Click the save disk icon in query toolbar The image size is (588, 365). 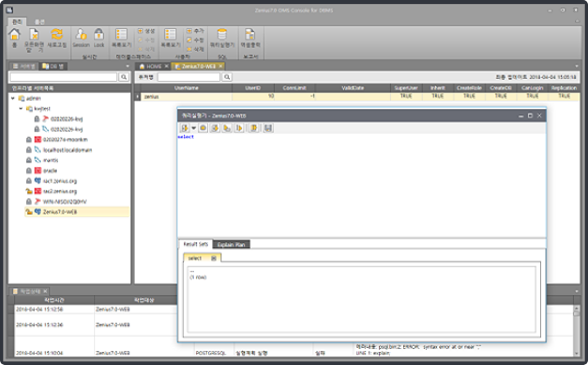268,128
